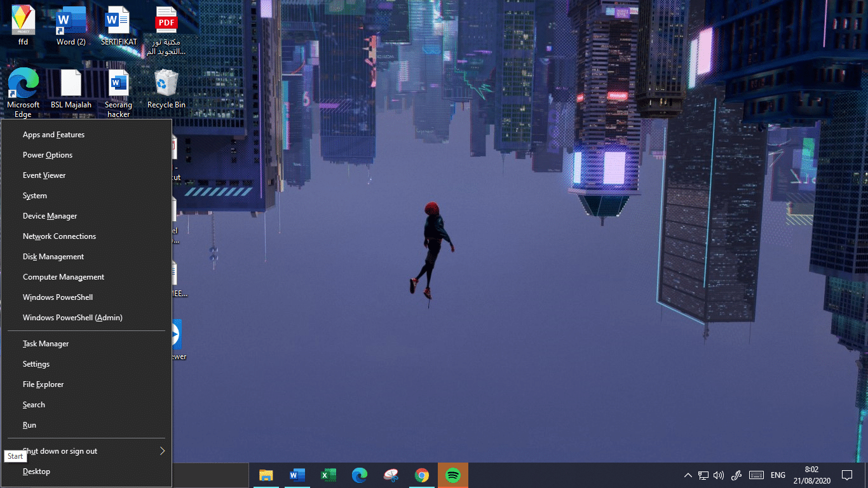This screenshot has height=488, width=868.
Task: Launch Microsoft Edge from the taskbar
Action: pyautogui.click(x=359, y=475)
